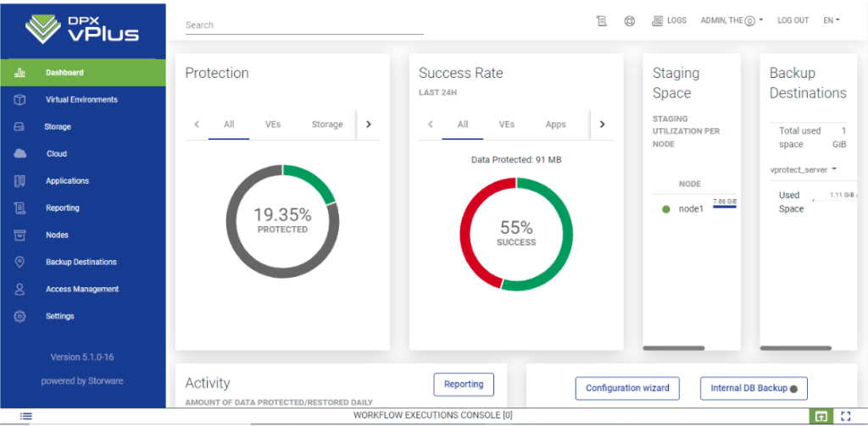The width and height of the screenshot is (868, 426).
Task: Click the LOGS server icon
Action: tap(658, 20)
